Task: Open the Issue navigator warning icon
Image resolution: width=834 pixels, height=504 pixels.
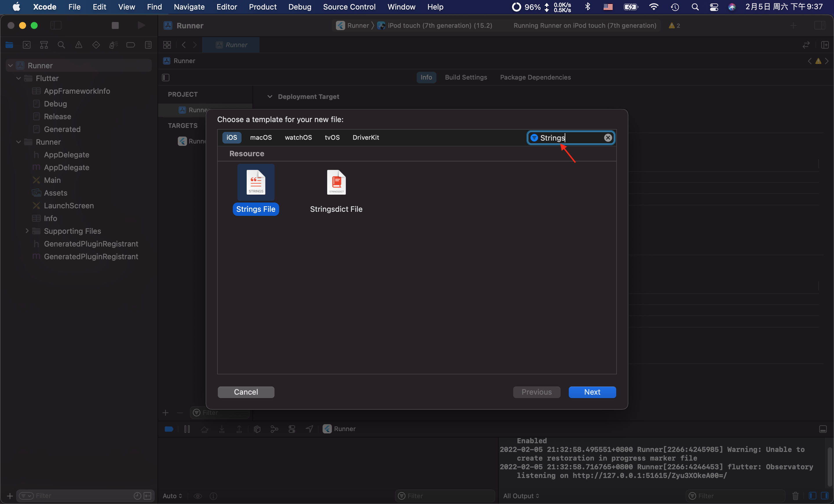Action: 78,45
